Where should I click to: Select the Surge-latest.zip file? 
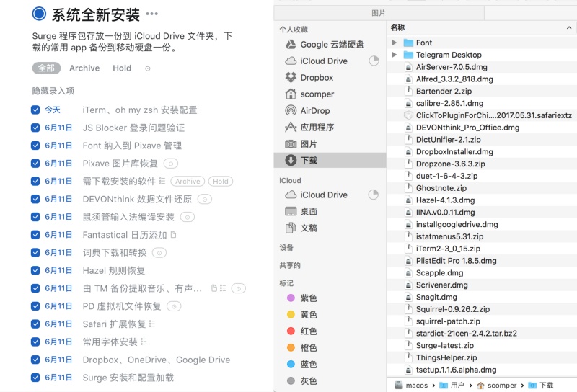[444, 345]
